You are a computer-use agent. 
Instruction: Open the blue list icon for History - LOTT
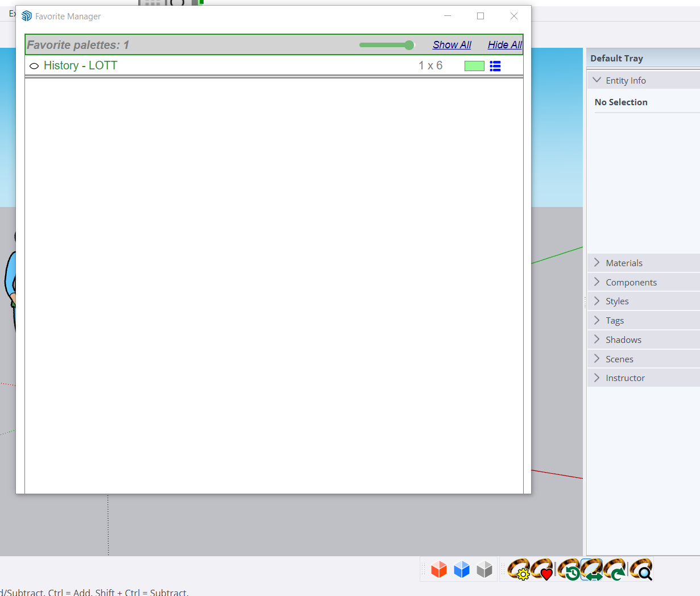pyautogui.click(x=495, y=66)
